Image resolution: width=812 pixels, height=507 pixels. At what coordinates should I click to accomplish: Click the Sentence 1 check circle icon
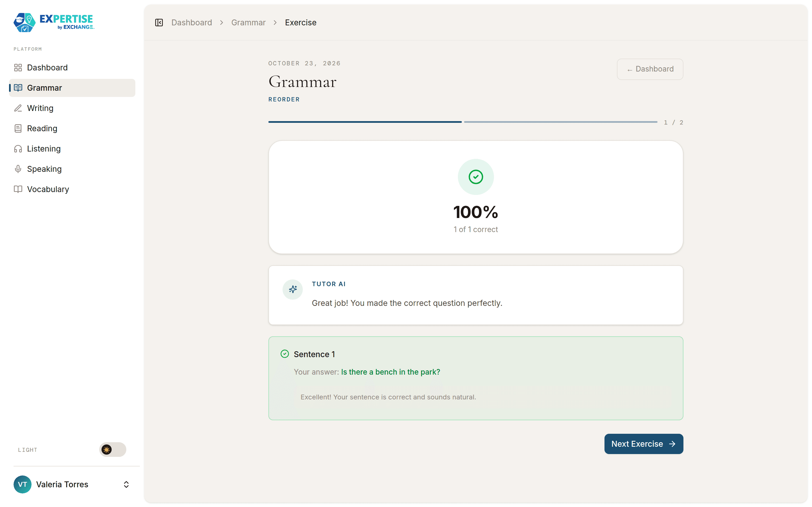pyautogui.click(x=284, y=354)
